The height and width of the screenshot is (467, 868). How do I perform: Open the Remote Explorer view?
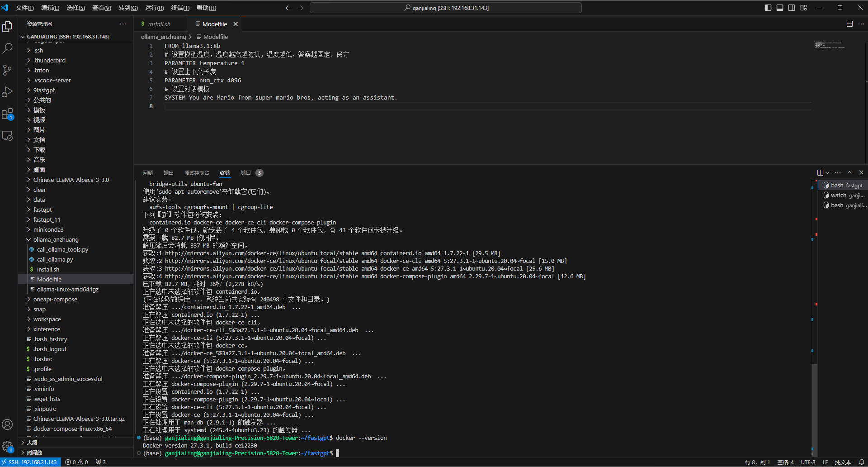7,136
